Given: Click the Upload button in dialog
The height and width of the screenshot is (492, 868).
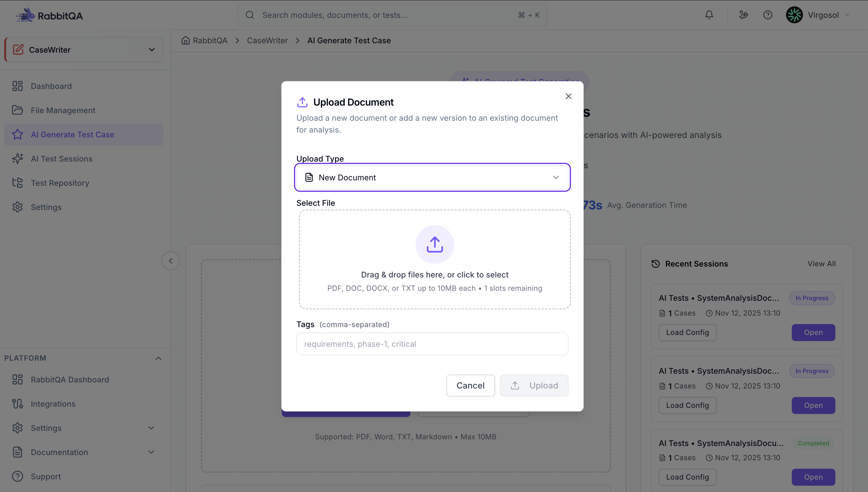Looking at the screenshot, I should tap(534, 385).
